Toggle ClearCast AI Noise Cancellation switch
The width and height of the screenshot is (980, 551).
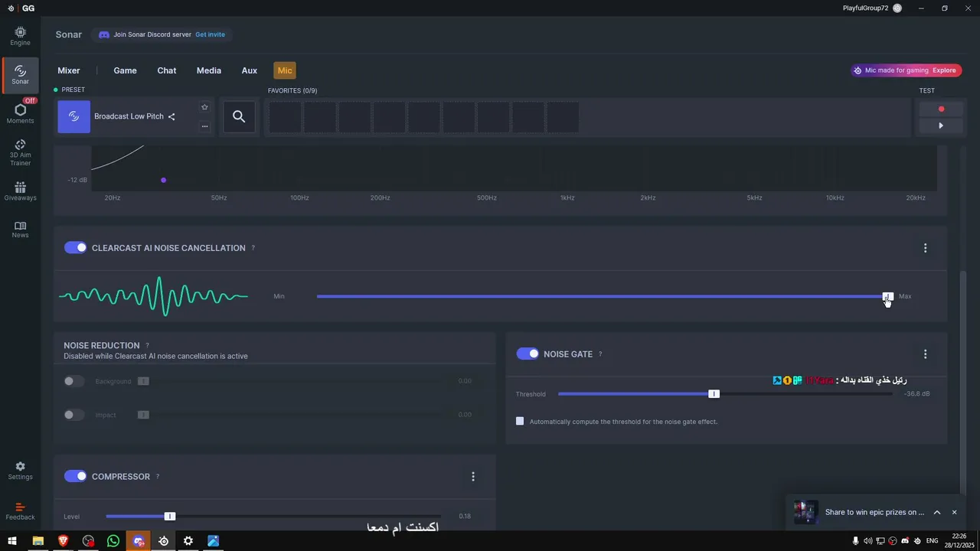[75, 248]
